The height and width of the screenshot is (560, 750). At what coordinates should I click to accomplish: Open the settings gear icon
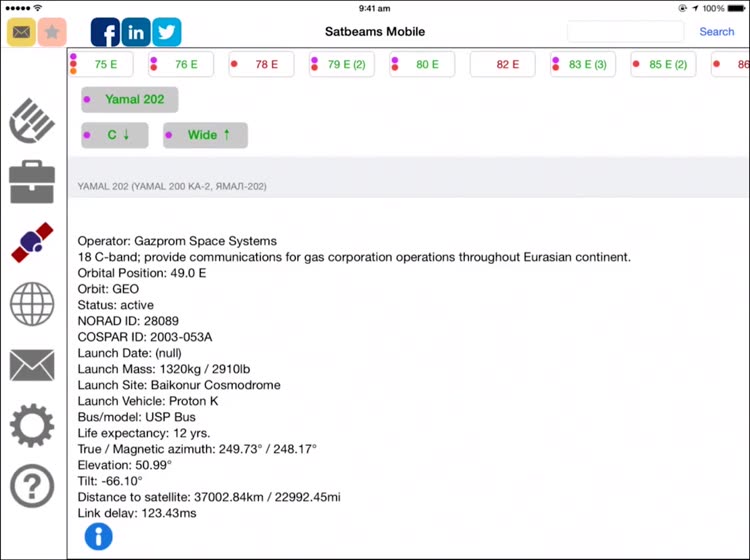click(x=32, y=425)
